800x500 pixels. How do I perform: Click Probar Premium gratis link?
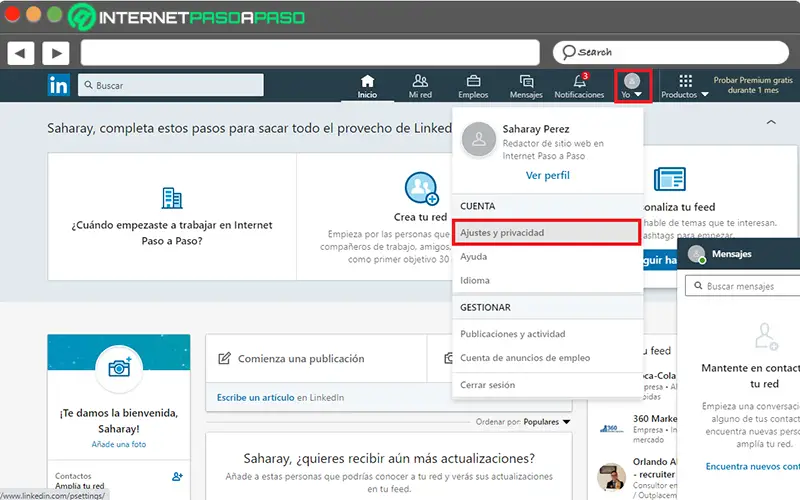coord(753,85)
